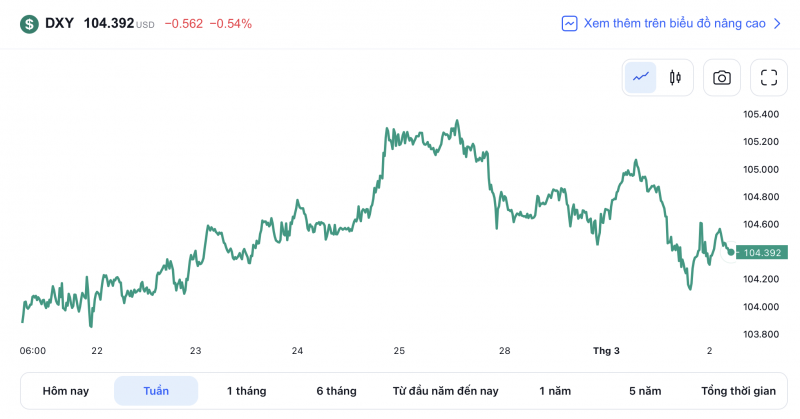Take a chart snapshot with camera icon
Screen dimensions: 800x419
(x=721, y=77)
